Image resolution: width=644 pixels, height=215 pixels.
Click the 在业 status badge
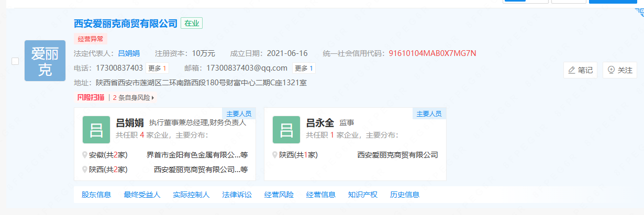(192, 24)
